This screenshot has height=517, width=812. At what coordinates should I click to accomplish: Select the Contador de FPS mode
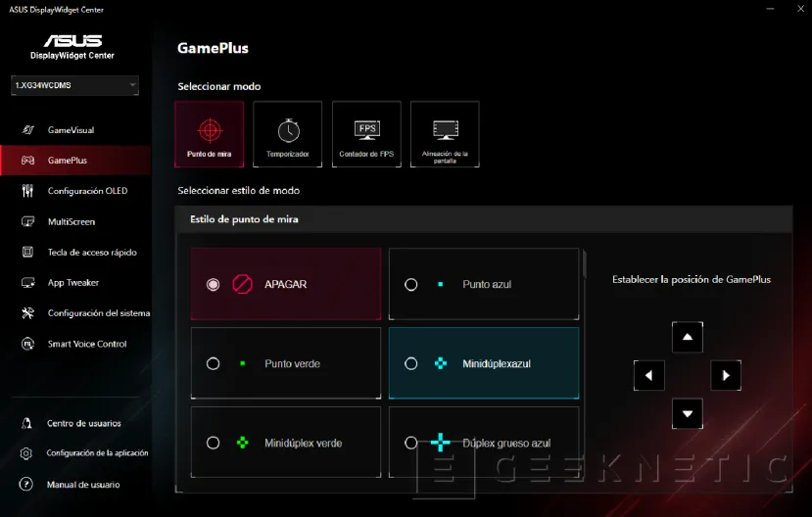[366, 134]
